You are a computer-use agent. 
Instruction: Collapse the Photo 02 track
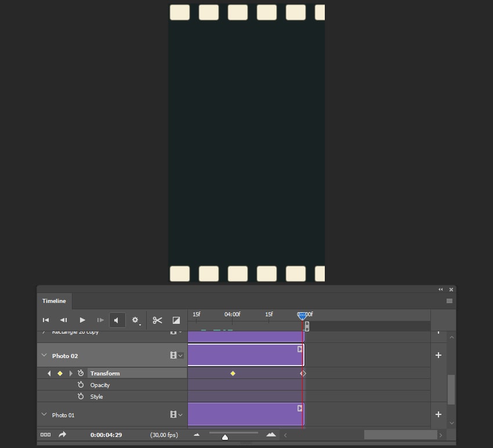44,356
